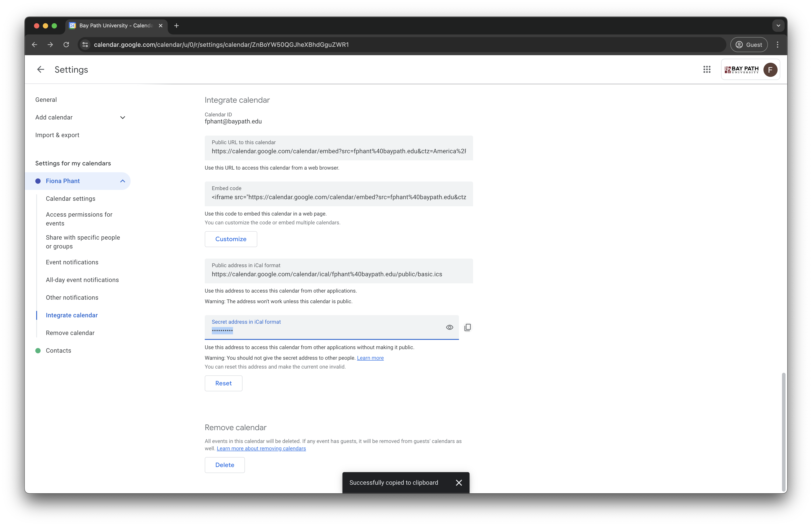Open a new browser tab
Image resolution: width=812 pixels, height=526 pixels.
coord(176,26)
